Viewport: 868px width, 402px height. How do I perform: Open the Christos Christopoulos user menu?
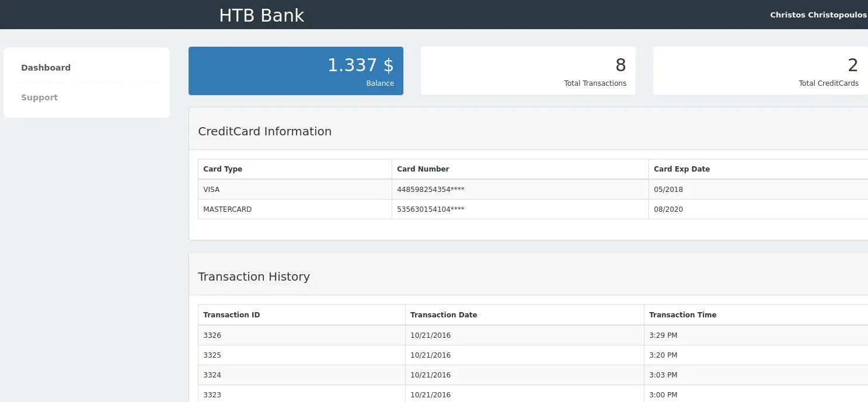[x=818, y=15]
